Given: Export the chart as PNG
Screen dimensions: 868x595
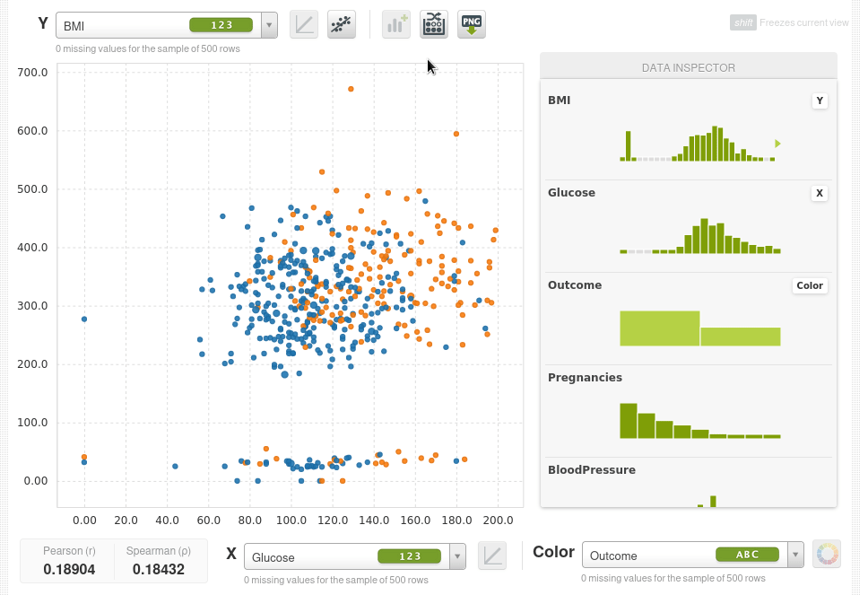Looking at the screenshot, I should tap(472, 24).
